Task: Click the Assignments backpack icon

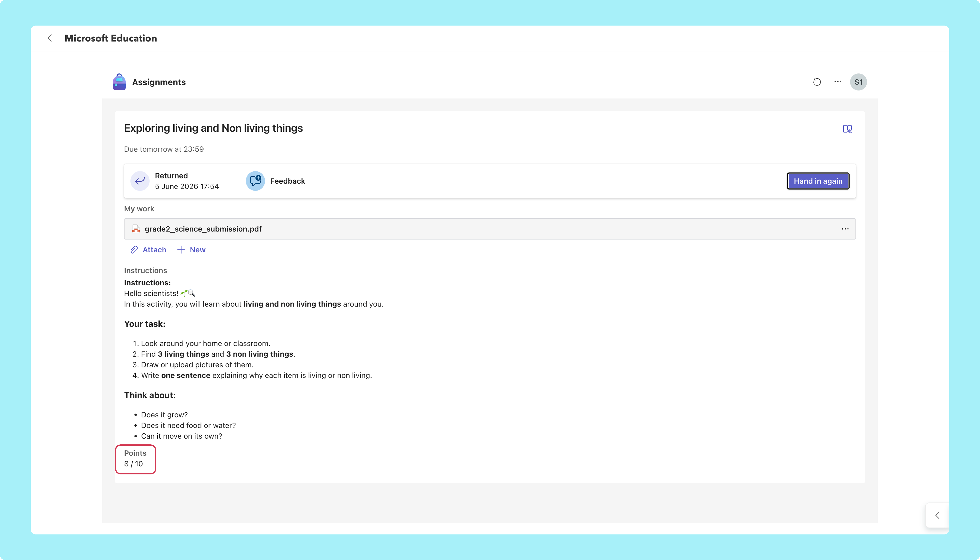Action: (119, 82)
